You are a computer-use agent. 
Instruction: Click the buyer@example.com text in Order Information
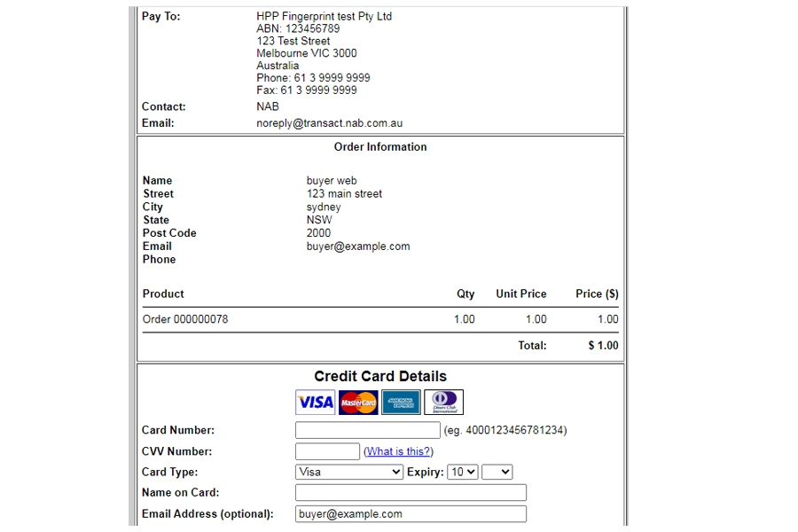[358, 246]
